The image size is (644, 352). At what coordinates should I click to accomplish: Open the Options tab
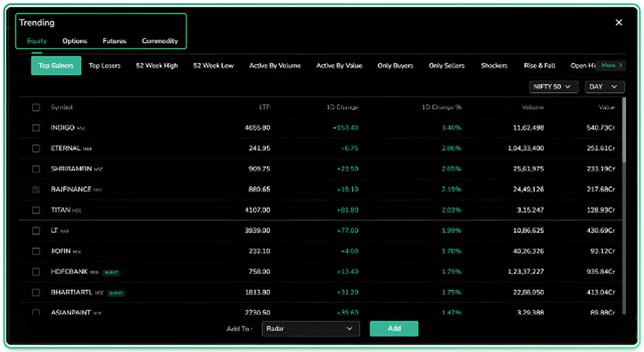point(75,41)
